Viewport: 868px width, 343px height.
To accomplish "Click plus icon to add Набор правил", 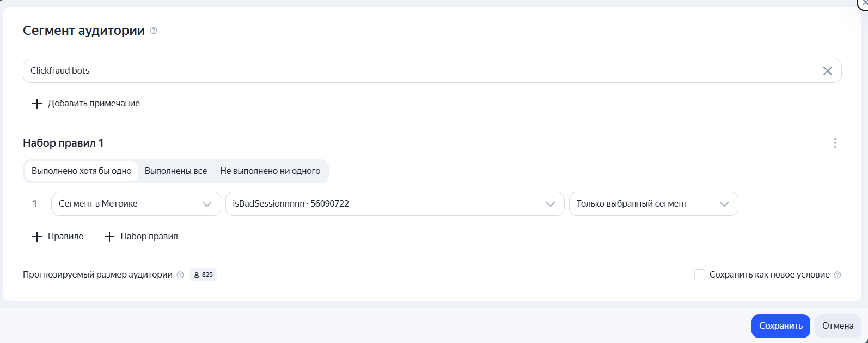I will 109,237.
